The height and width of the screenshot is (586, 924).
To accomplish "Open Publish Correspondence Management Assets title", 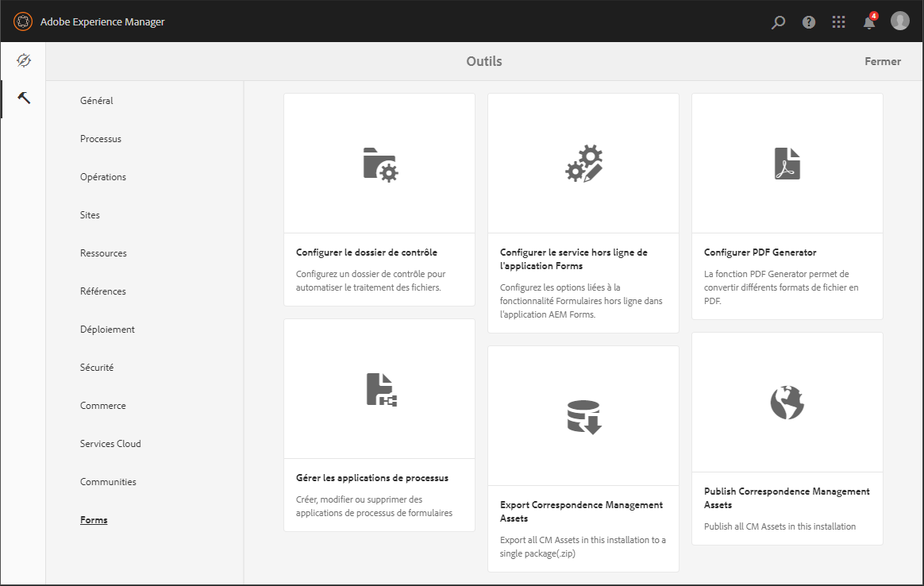I will (787, 498).
